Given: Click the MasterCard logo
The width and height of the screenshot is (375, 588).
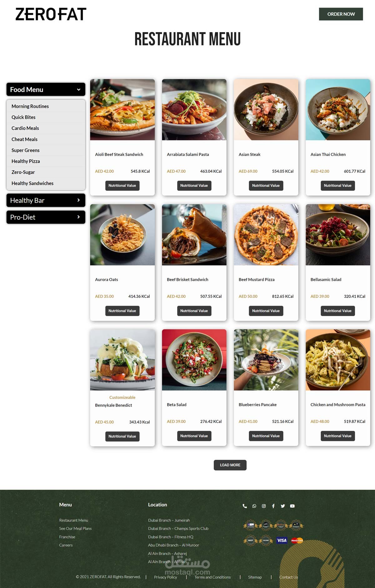Looking at the screenshot, I should pos(297,540).
